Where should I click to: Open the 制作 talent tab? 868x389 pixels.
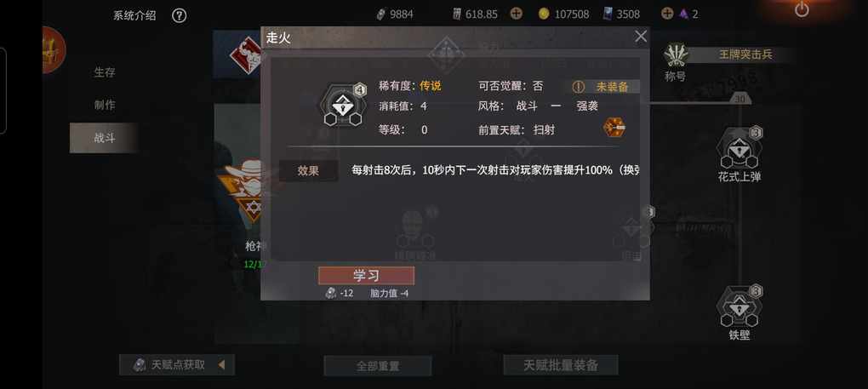click(x=104, y=106)
